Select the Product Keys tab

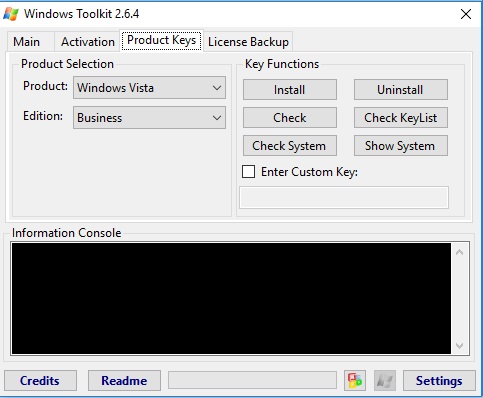coord(162,40)
